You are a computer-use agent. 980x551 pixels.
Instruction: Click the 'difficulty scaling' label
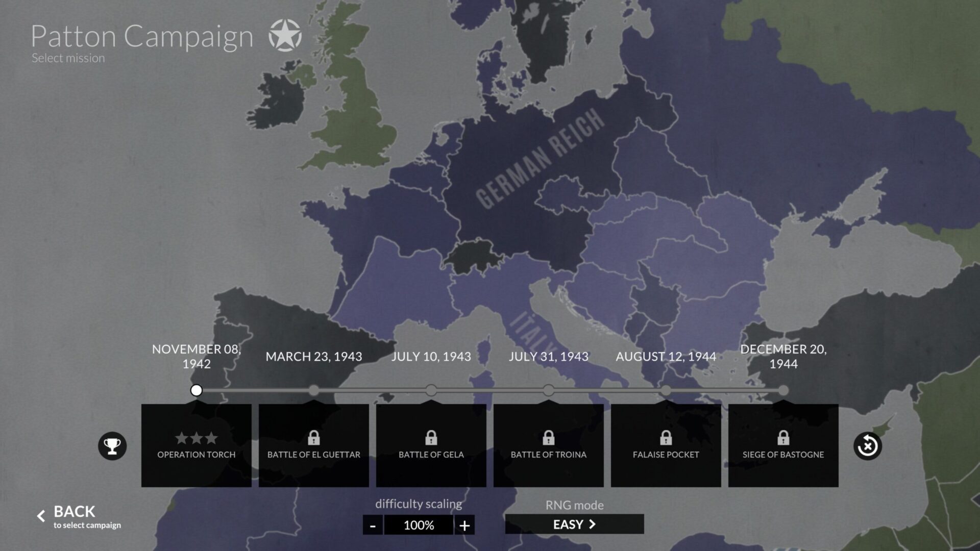click(x=419, y=504)
